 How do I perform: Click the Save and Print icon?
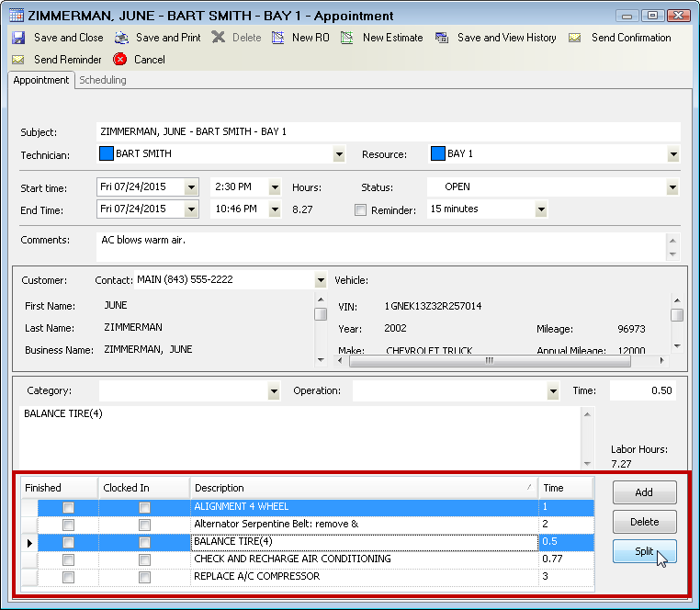coord(121,38)
